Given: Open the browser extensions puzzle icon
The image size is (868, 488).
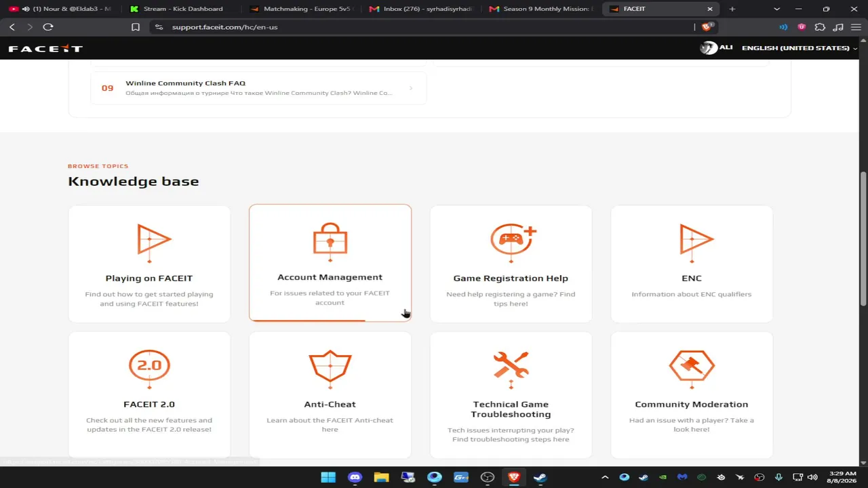Looking at the screenshot, I should point(820,27).
